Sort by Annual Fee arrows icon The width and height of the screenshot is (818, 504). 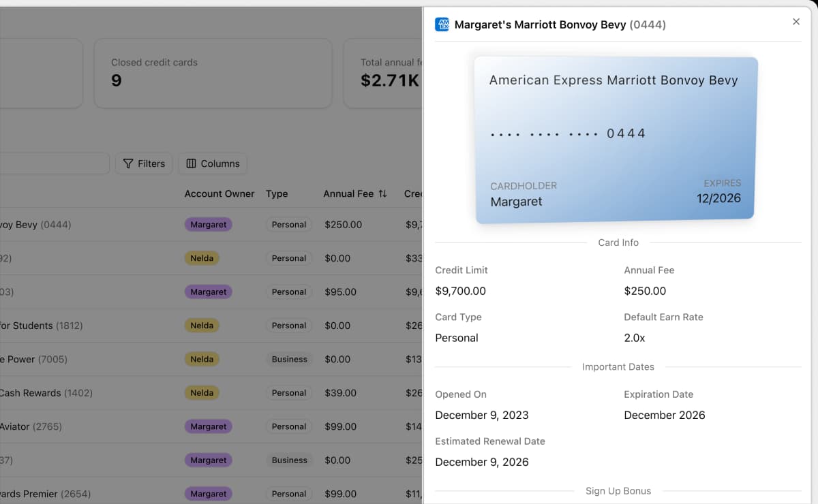382,193
